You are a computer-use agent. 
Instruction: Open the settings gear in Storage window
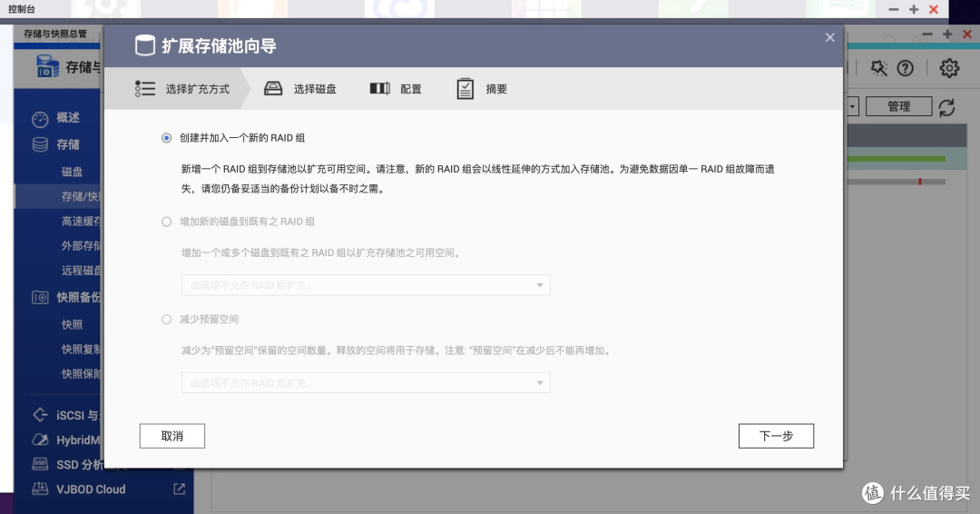tap(949, 68)
